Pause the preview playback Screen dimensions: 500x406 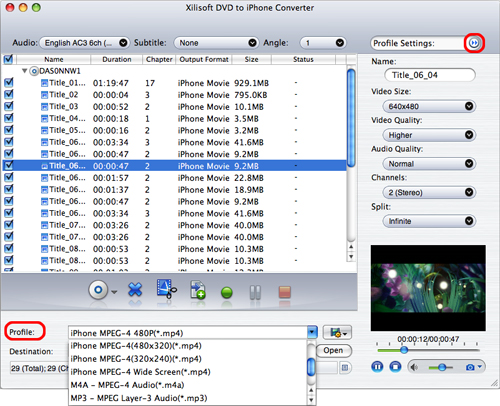(x=377, y=367)
